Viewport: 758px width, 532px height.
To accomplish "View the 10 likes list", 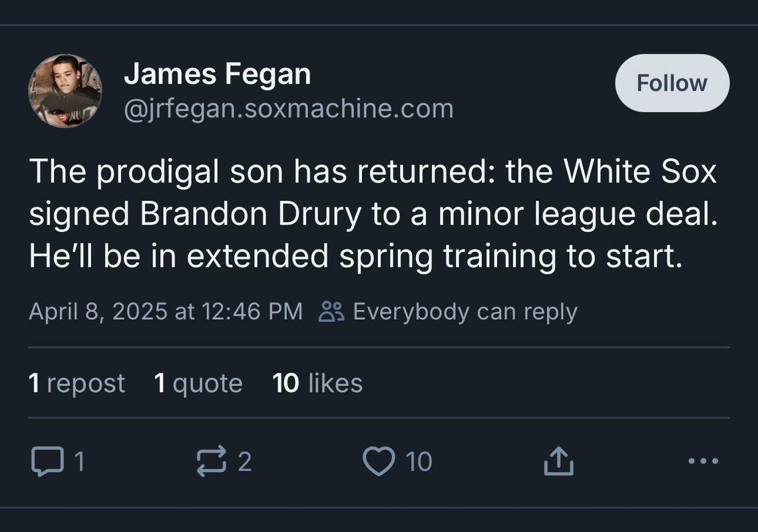I will [317, 383].
